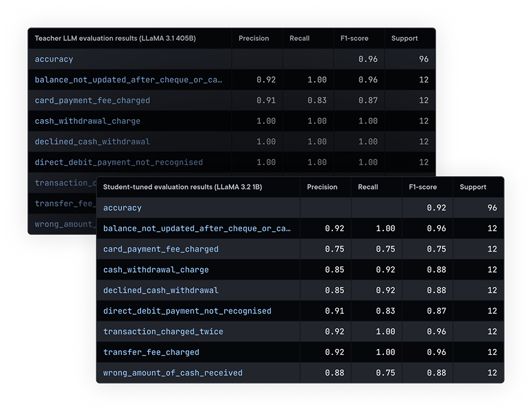Click Student transfer_fee_charged F1-score 0.96

[436, 352]
